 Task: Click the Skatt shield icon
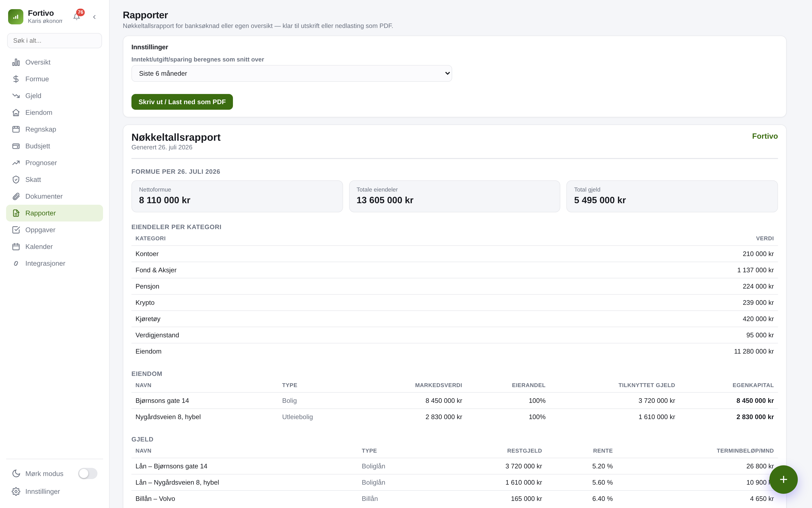tap(16, 180)
